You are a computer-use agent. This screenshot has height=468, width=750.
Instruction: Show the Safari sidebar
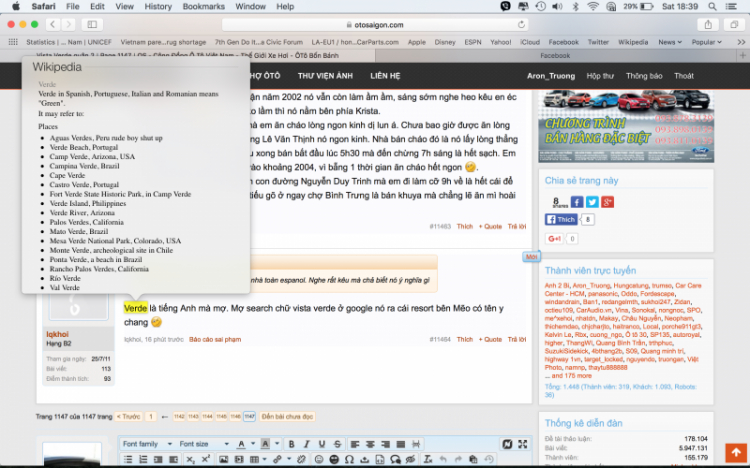92,24
